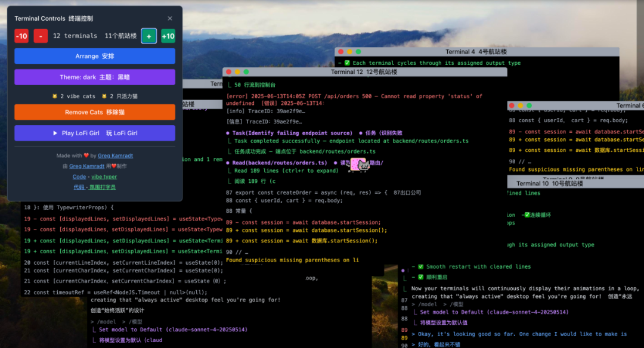This screenshot has height=348, width=644.
Task: Click "18 }: 使用 TypewriterProps) {" code line
Action: pyautogui.click(x=69, y=207)
